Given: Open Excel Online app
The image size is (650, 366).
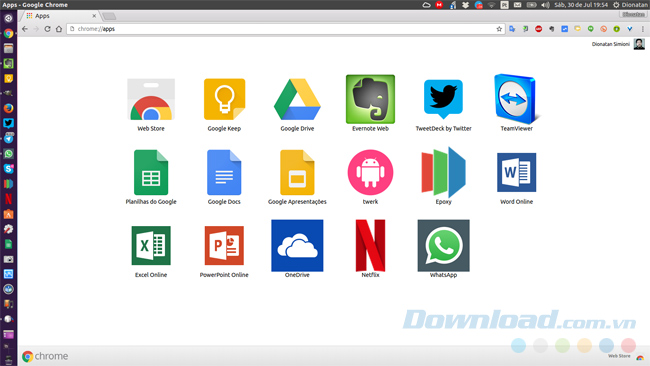Looking at the screenshot, I should point(151,245).
